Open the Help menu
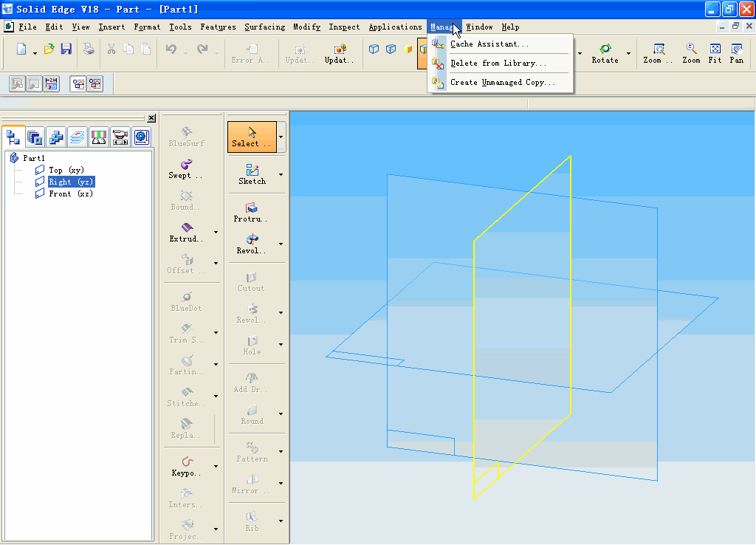Viewport: 756px width, 545px height. 510,27
